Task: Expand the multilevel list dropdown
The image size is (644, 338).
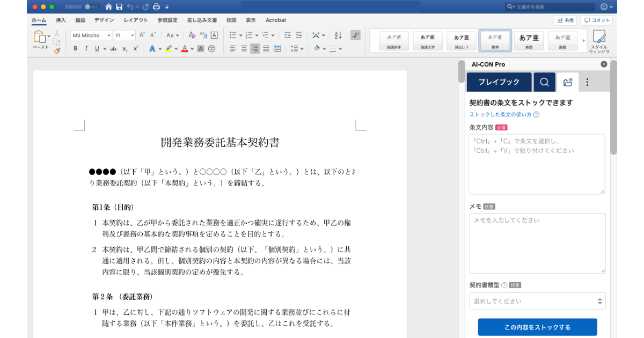Action: [x=273, y=35]
